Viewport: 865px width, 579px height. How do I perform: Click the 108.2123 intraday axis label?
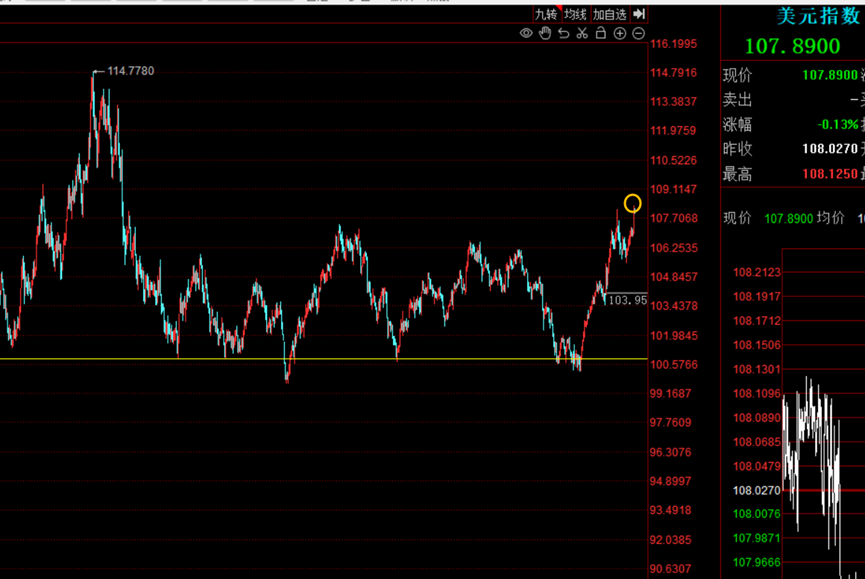(757, 272)
